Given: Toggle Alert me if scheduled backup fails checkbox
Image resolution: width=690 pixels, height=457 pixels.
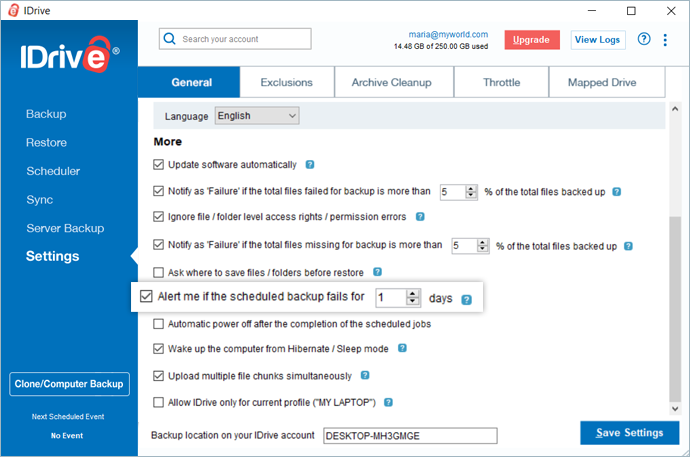Looking at the screenshot, I should click(146, 296).
